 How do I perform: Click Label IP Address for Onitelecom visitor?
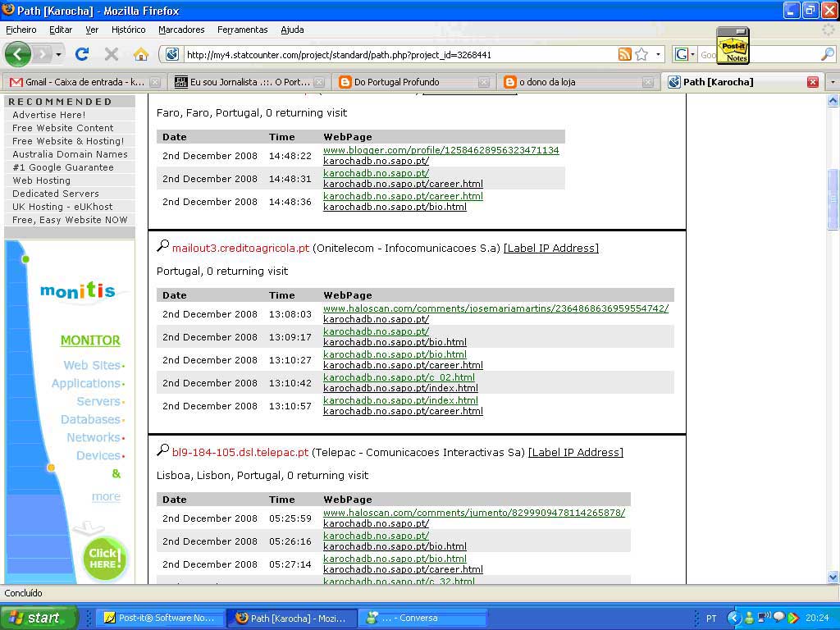(551, 248)
